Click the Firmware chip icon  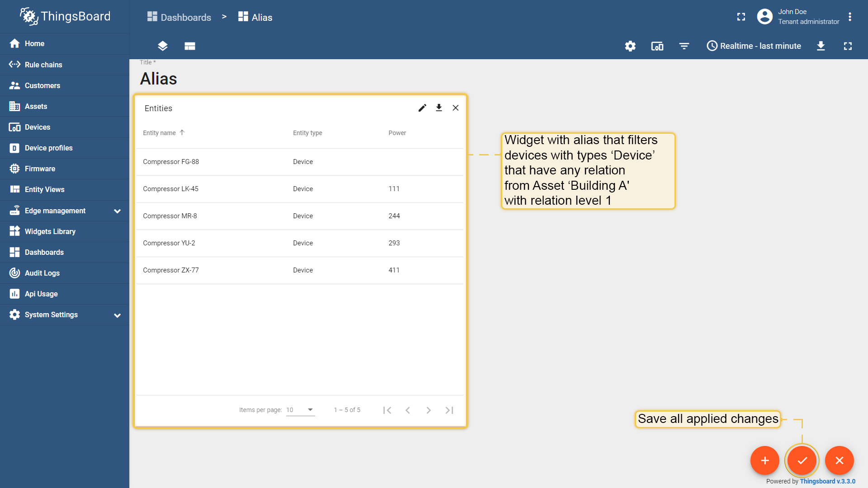14,169
